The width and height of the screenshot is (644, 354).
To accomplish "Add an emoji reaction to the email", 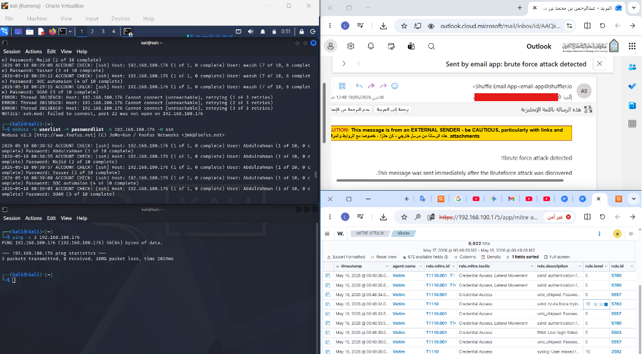I will [x=395, y=86].
